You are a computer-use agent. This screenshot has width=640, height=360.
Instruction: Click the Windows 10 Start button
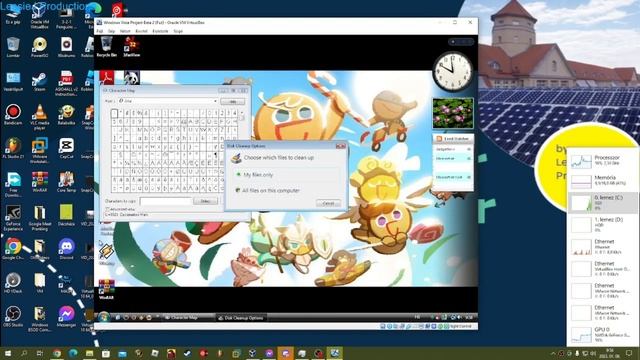[x=8, y=353]
